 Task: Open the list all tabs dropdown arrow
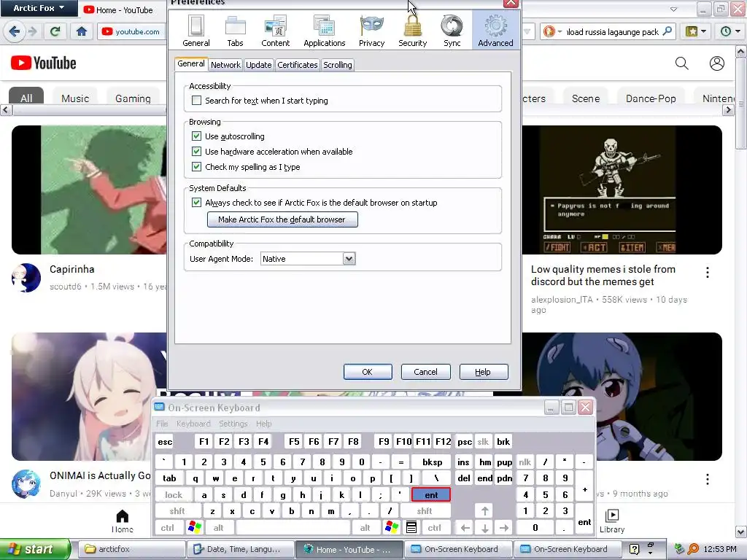click(673, 9)
